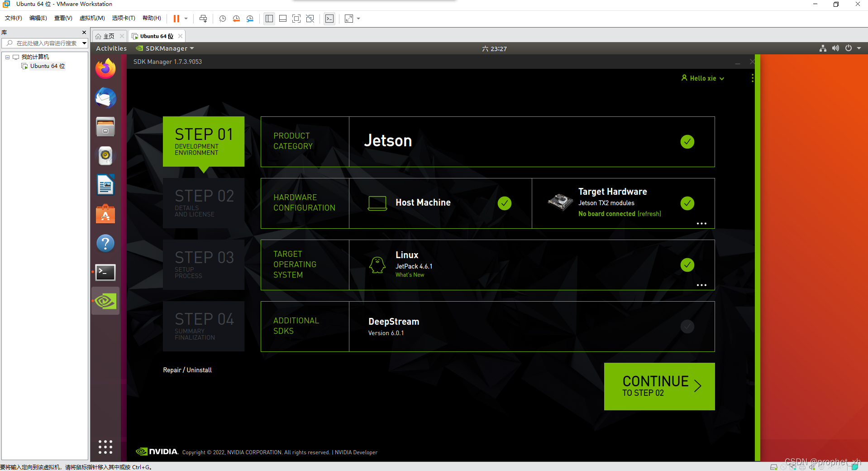Open Target Hardware more options ellipsis
Viewport: 868px width, 471px height.
click(701, 223)
